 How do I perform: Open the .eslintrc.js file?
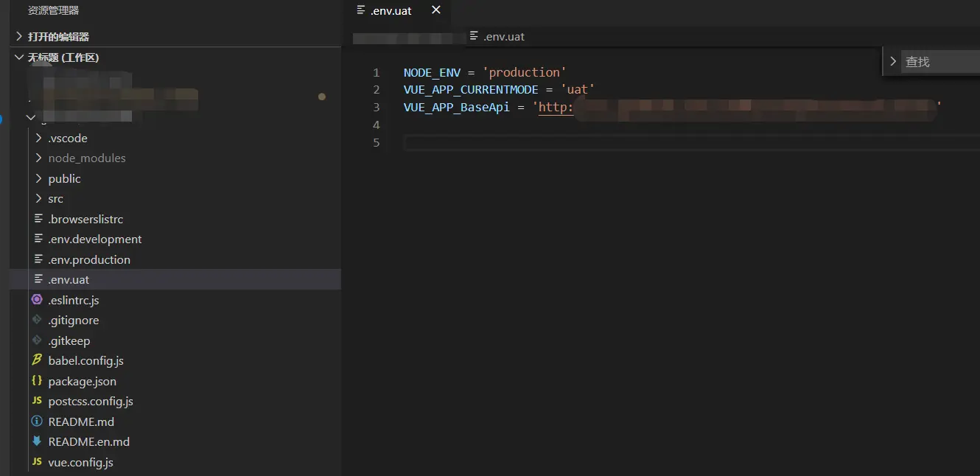(x=175, y=300)
